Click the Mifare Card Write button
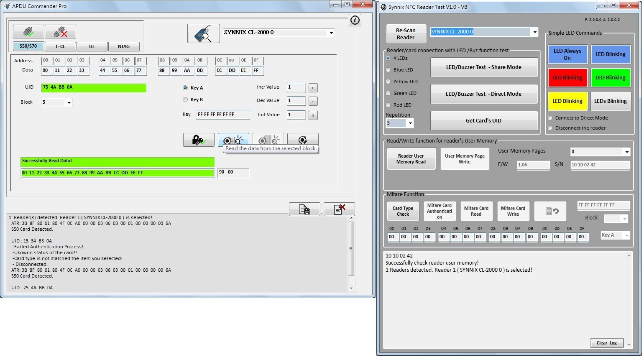The height and width of the screenshot is (357, 644). [513, 211]
